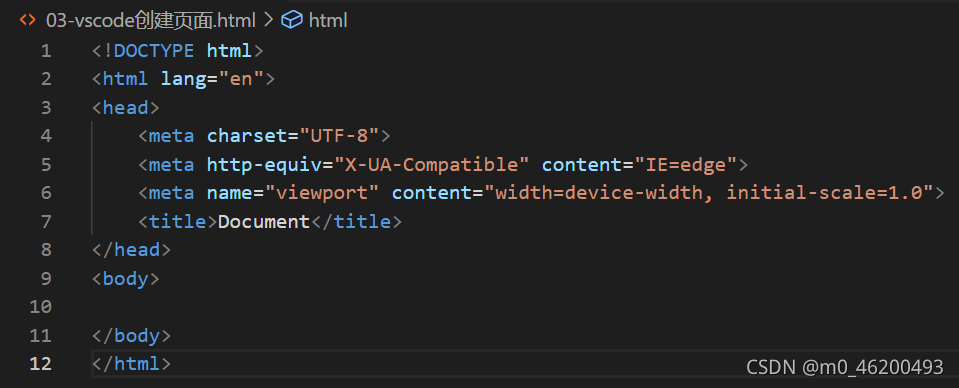Image resolution: width=959 pixels, height=388 pixels.
Task: Click the closing body tag
Action: 131,335
